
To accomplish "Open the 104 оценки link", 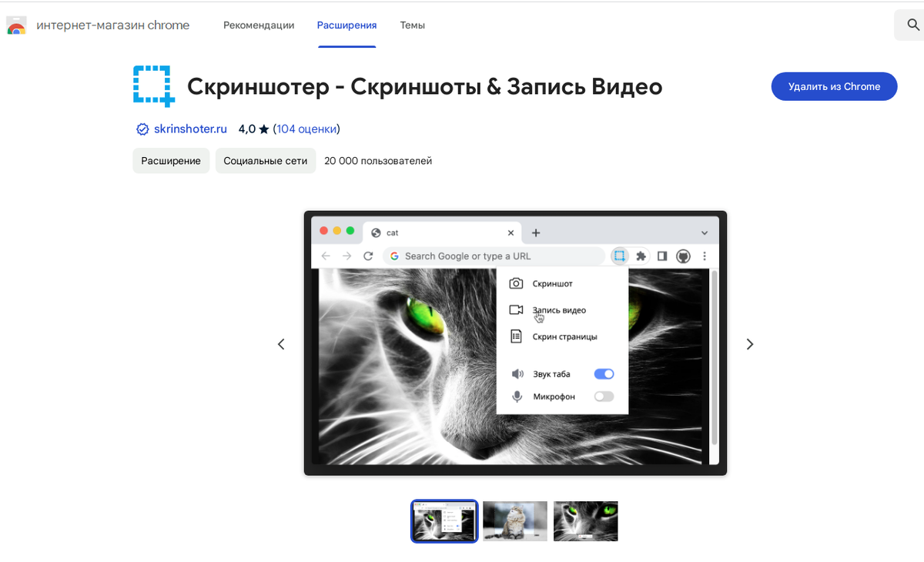I will point(306,129).
